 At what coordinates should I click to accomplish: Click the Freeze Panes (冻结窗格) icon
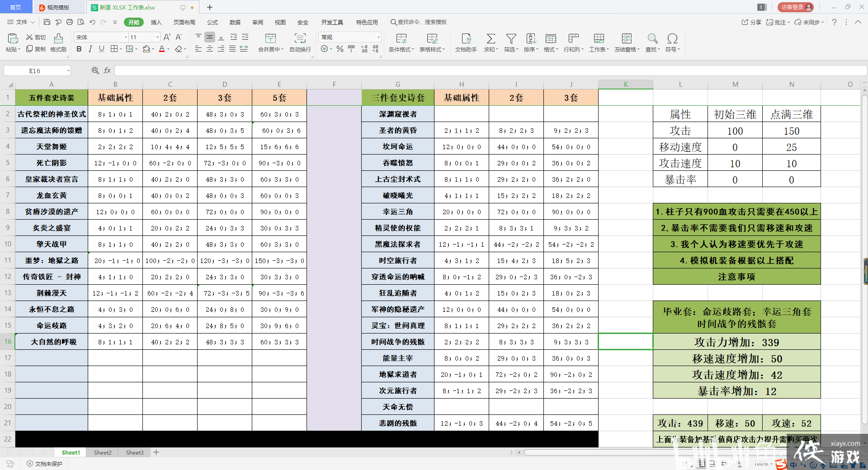pos(627,39)
